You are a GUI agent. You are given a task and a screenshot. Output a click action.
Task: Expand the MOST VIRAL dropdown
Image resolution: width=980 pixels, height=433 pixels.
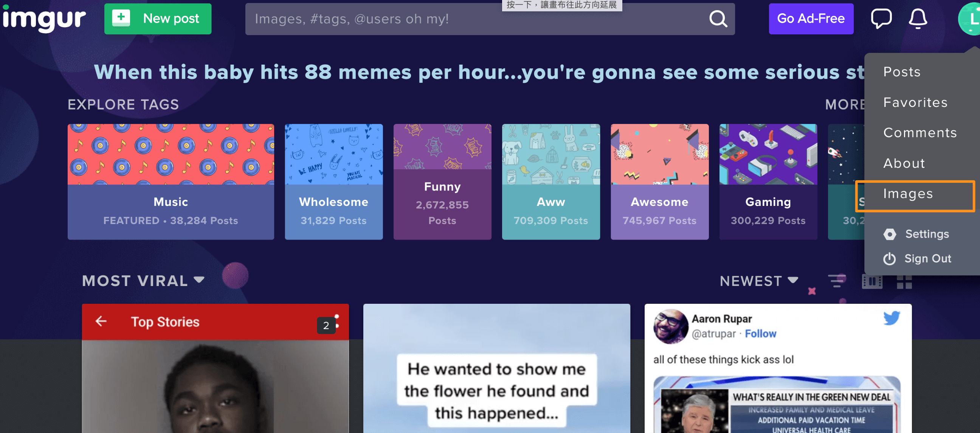coord(143,281)
